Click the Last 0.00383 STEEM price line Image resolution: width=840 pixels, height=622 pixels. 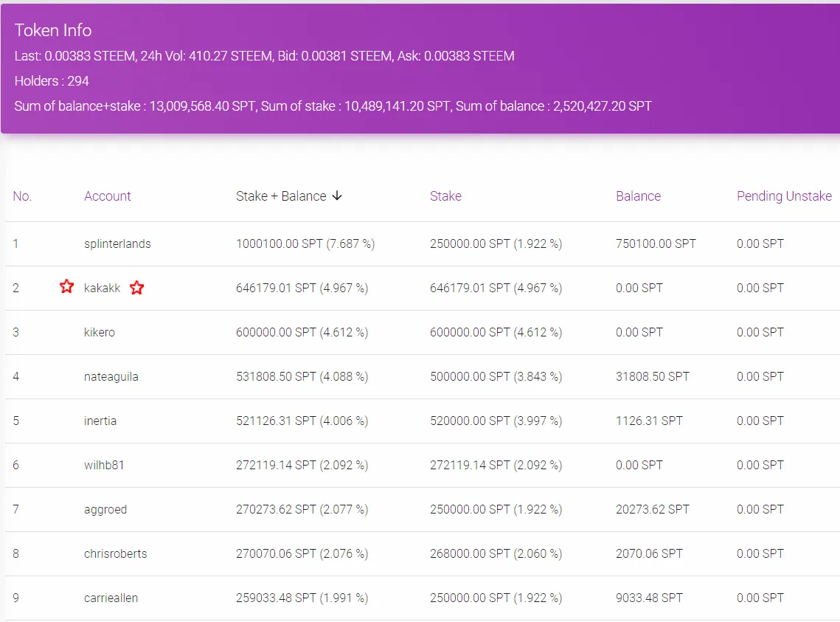(x=265, y=56)
